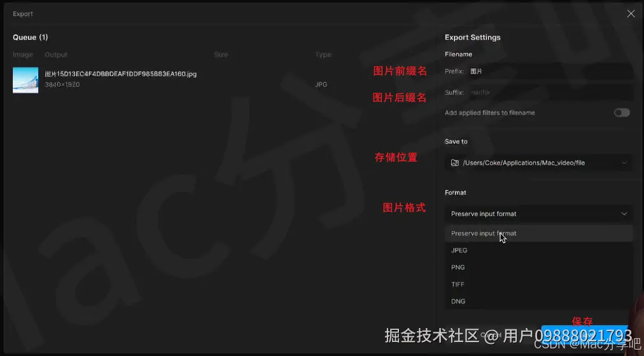Click the Export Settings heading
The image size is (644, 356).
(x=473, y=38)
